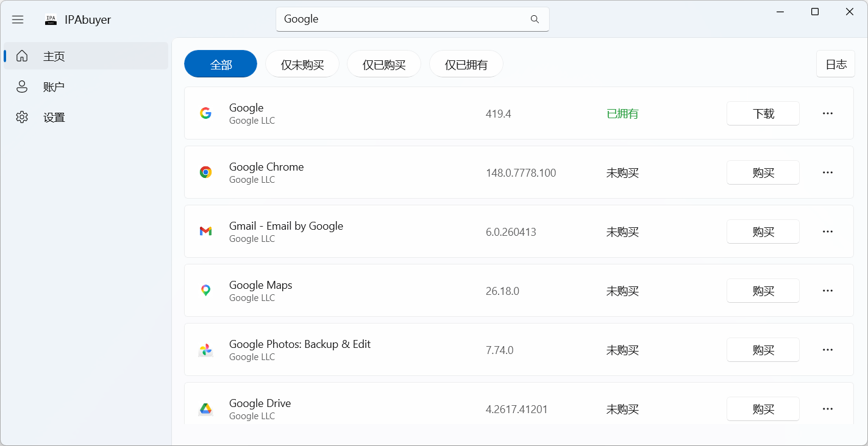Click 未购买 status for Gmail
The height and width of the screenshot is (446, 868).
(622, 232)
